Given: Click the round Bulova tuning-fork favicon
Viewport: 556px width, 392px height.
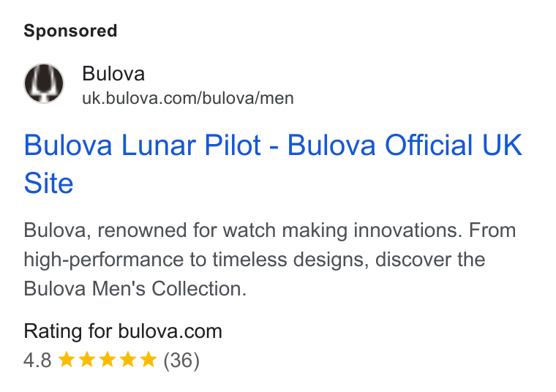Looking at the screenshot, I should click(x=44, y=83).
